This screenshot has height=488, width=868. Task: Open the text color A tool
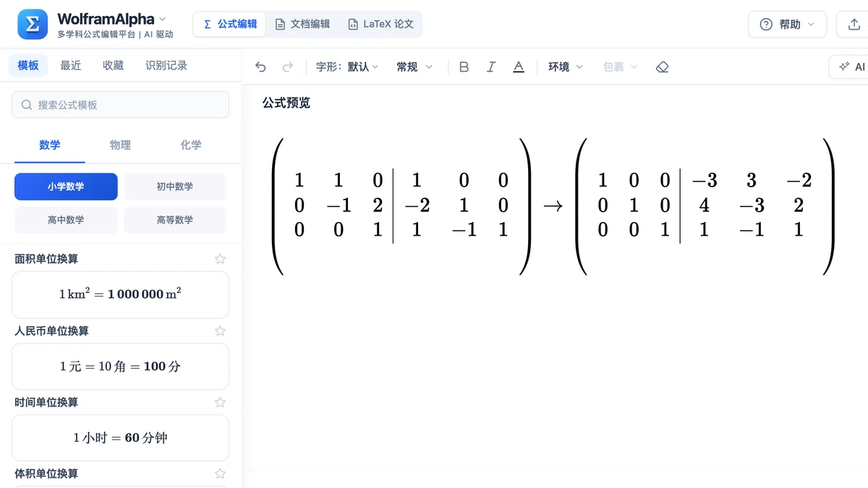pyautogui.click(x=519, y=67)
